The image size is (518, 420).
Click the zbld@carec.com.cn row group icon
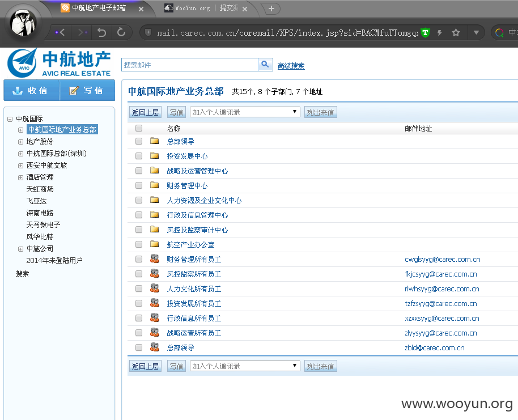click(154, 347)
